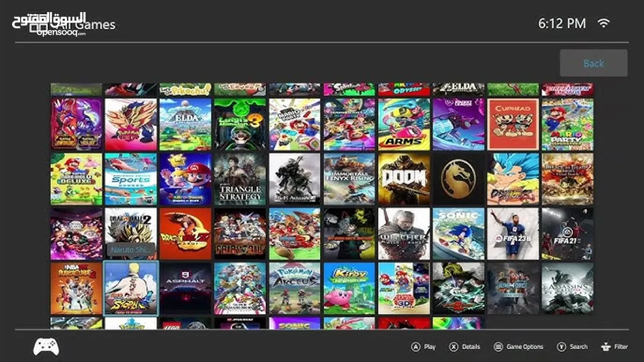Select the NBA 2K Playgrounds 2 tile
Viewport: 644px width, 362px height.
(x=76, y=289)
